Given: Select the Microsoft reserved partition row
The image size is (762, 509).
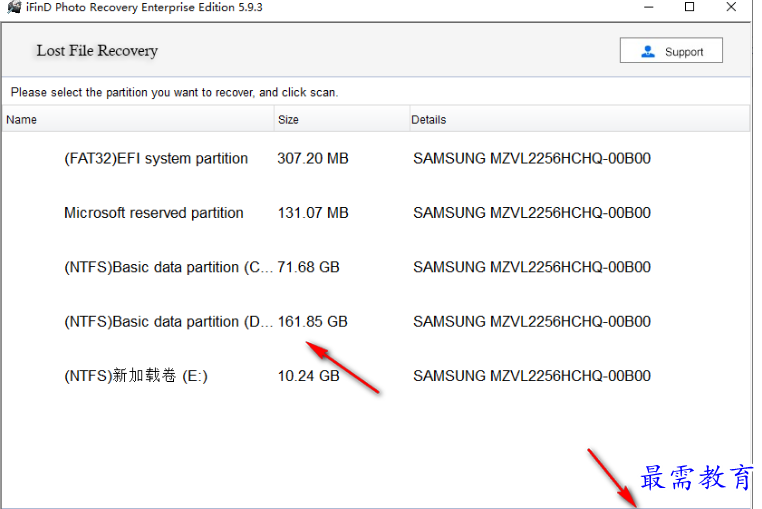Looking at the screenshot, I should (x=376, y=213).
